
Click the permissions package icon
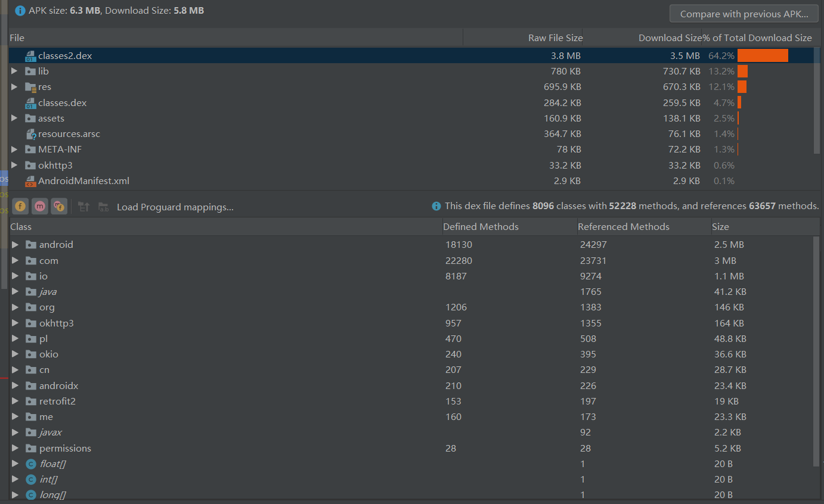point(31,448)
